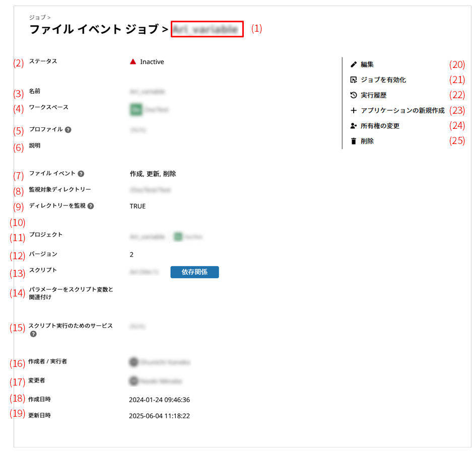476x453 pixels.
Task: Open 実行履歴 via its clock icon
Action: [x=354, y=95]
